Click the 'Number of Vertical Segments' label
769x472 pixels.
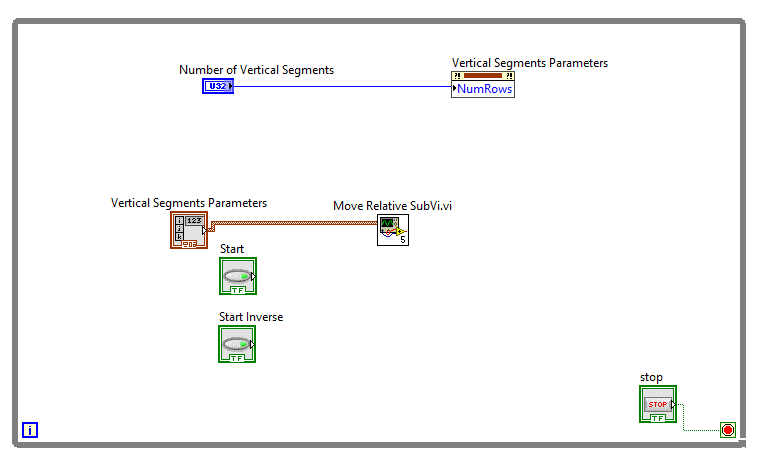(256, 70)
